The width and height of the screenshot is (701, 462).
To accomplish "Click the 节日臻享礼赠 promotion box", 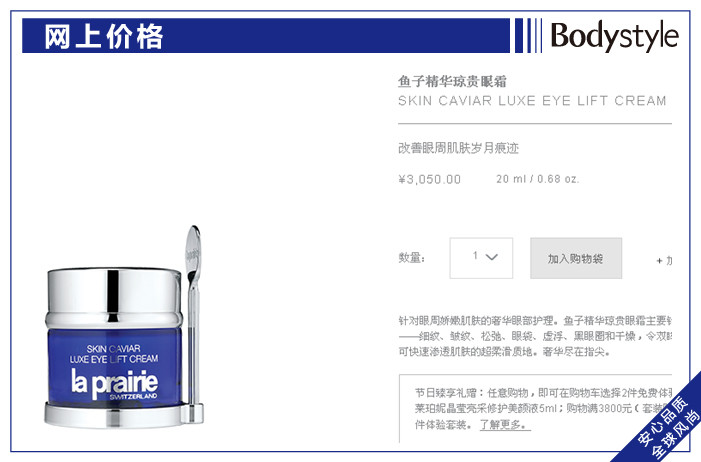I will pos(536,408).
